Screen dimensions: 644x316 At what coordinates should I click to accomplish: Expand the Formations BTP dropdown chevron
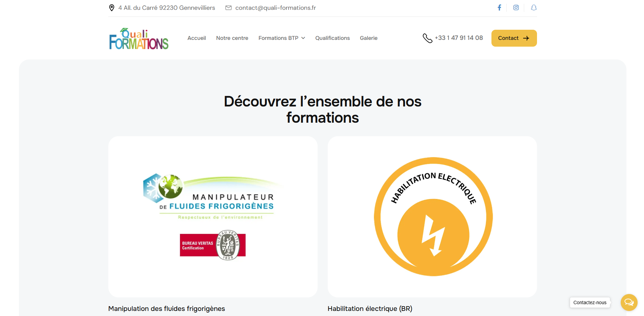[x=303, y=38]
